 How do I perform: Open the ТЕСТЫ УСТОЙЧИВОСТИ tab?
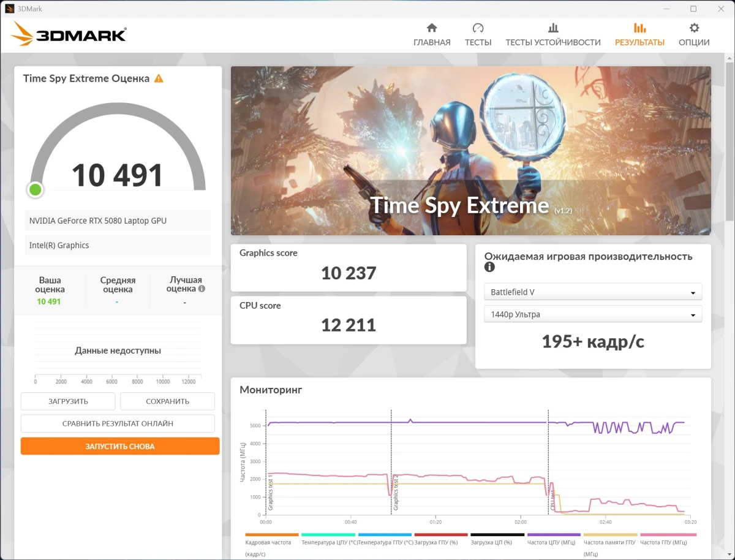(553, 35)
